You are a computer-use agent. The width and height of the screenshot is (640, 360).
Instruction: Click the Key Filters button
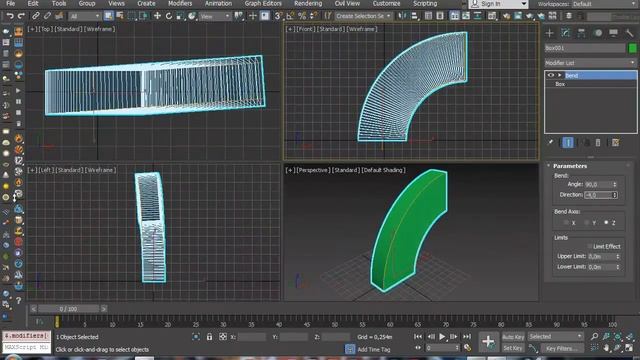tap(562, 348)
